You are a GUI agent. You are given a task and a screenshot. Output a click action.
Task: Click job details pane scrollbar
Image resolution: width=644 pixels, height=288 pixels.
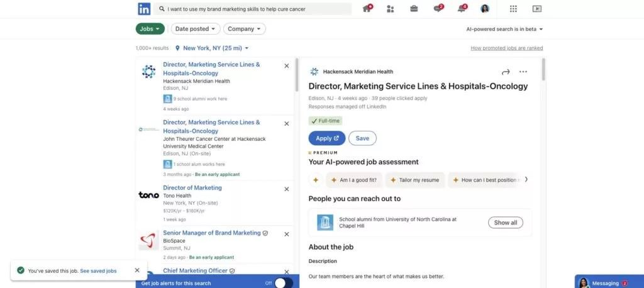[544, 69]
